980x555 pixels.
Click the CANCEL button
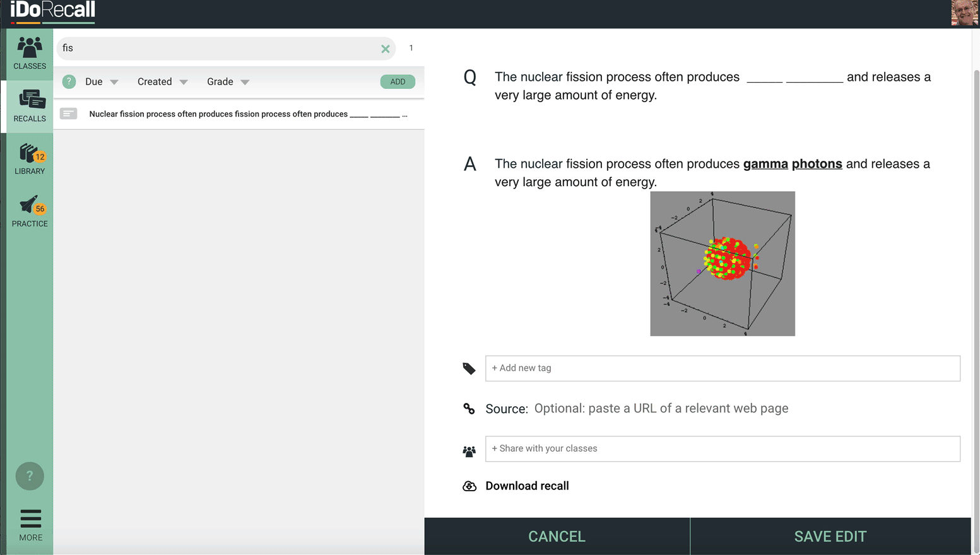[557, 537]
